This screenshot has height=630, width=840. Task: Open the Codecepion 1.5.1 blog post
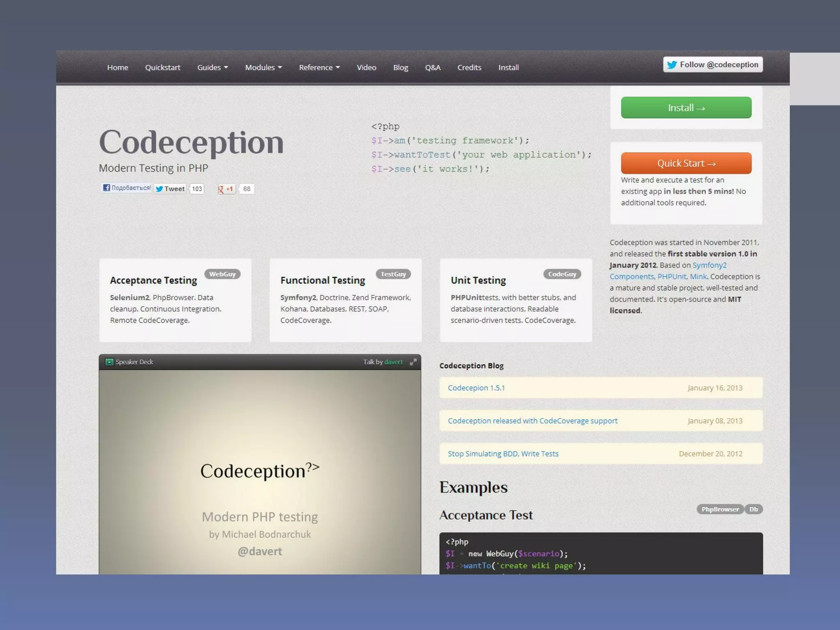pyautogui.click(x=476, y=388)
